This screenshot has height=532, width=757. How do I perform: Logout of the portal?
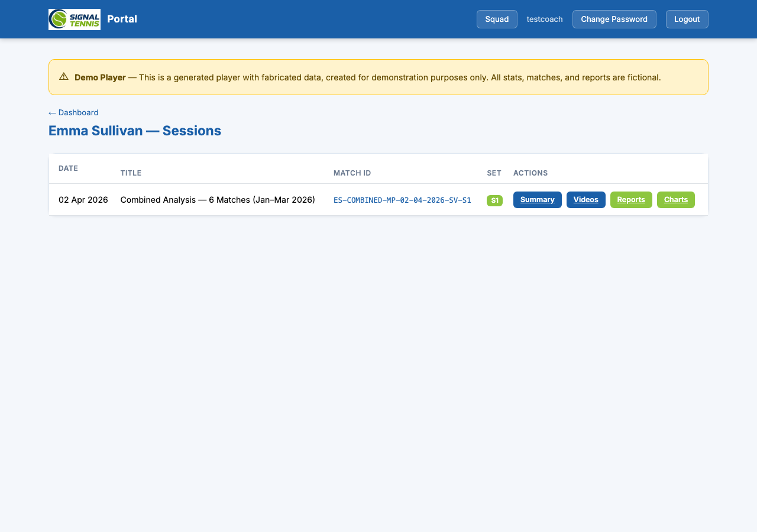click(x=687, y=19)
